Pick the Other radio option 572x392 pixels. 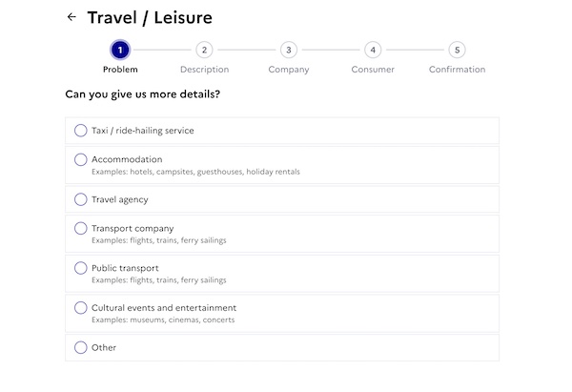click(x=81, y=347)
